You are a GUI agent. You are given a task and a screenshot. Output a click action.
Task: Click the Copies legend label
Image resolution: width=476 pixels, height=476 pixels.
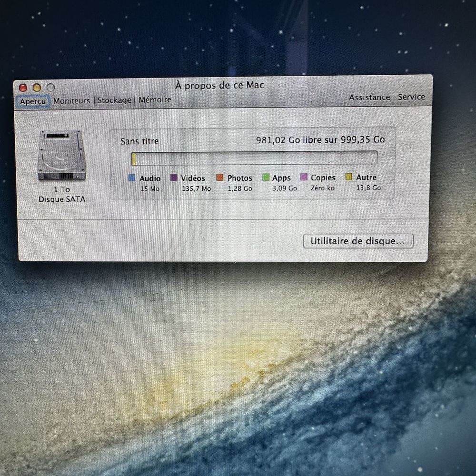pyautogui.click(x=323, y=178)
